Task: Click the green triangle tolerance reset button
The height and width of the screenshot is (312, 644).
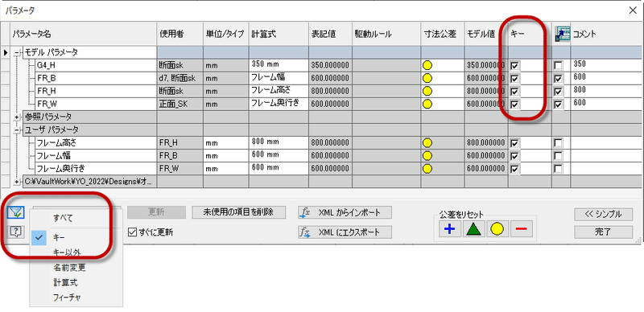Action: tap(473, 229)
